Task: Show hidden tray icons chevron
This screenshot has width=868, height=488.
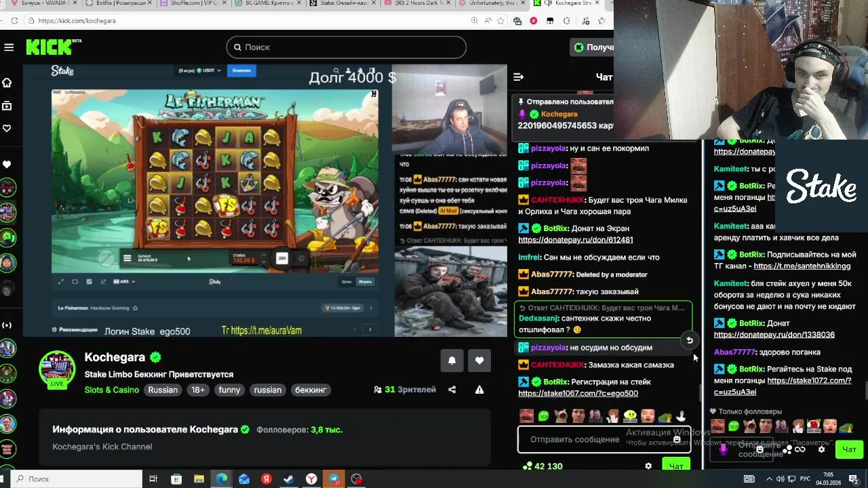Action: click(770, 479)
